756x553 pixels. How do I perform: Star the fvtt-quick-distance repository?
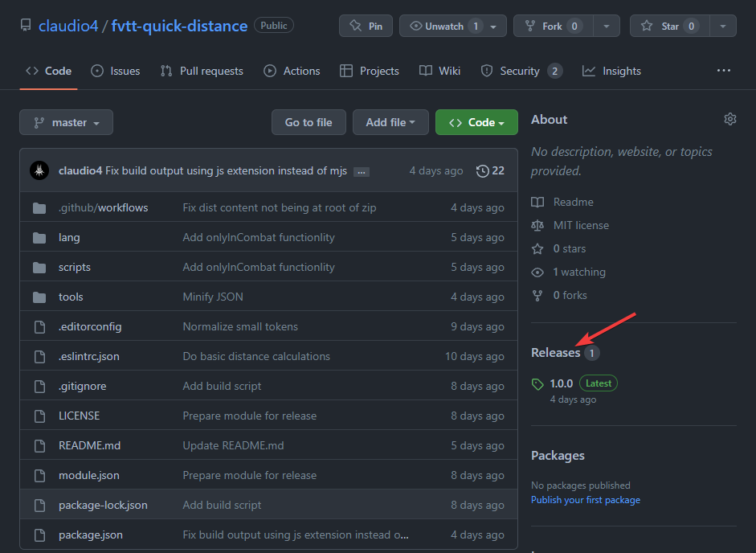coord(668,25)
